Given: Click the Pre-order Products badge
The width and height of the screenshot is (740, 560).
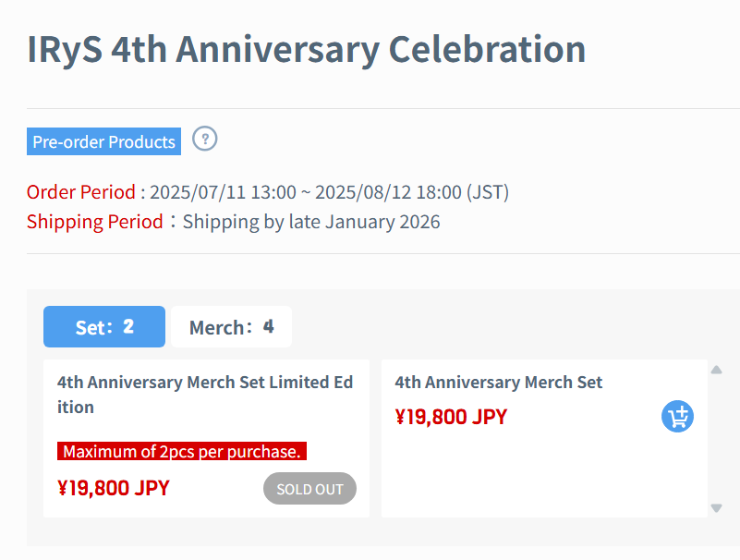Looking at the screenshot, I should 103,141.
